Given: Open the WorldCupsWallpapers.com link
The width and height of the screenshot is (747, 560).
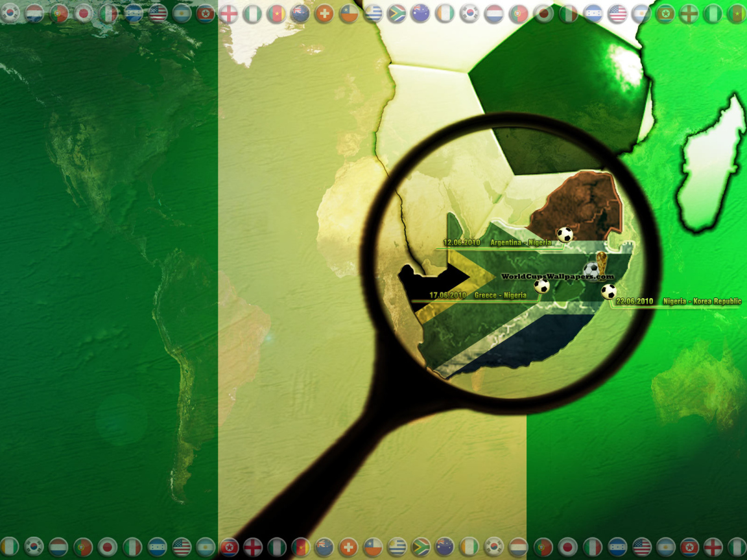Looking at the screenshot, I should (556, 277).
